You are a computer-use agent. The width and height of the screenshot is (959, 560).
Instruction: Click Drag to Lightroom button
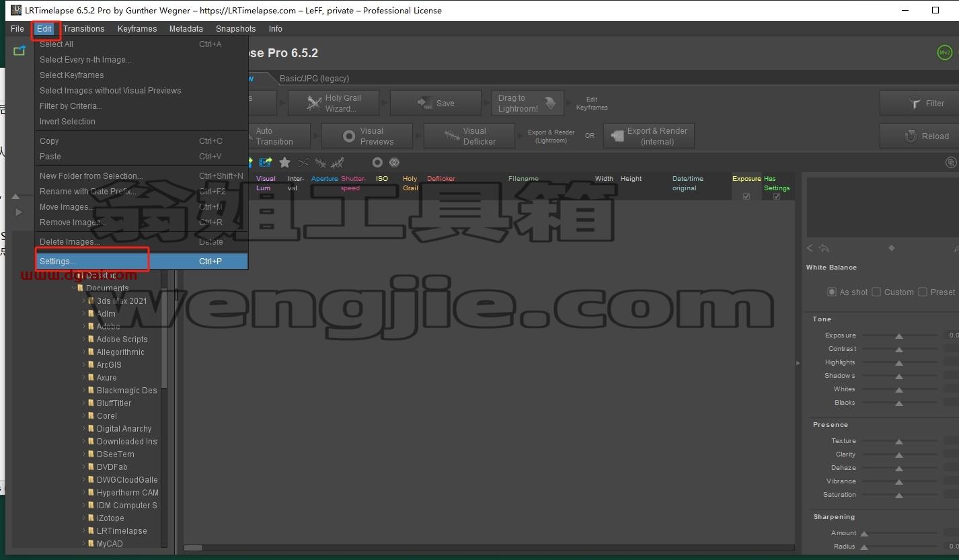pos(527,103)
